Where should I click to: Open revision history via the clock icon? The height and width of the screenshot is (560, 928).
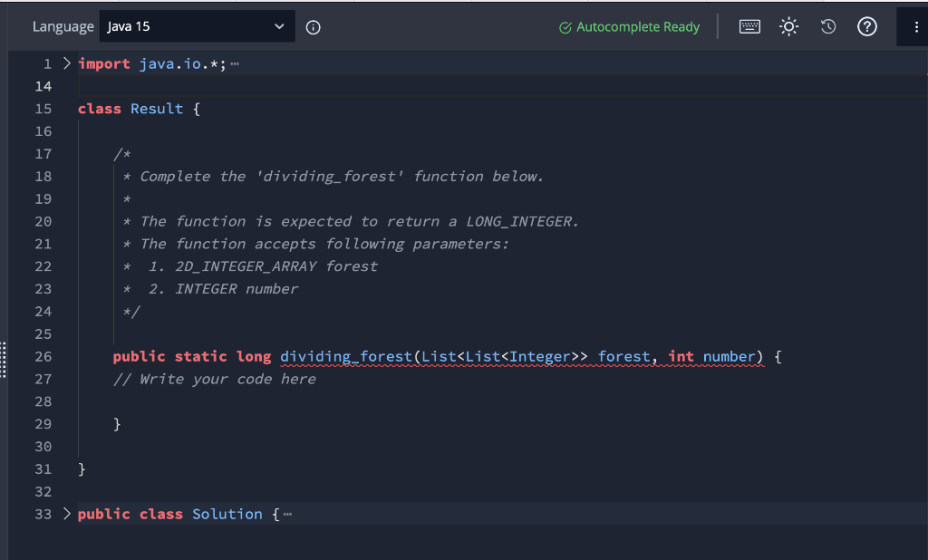[827, 26]
